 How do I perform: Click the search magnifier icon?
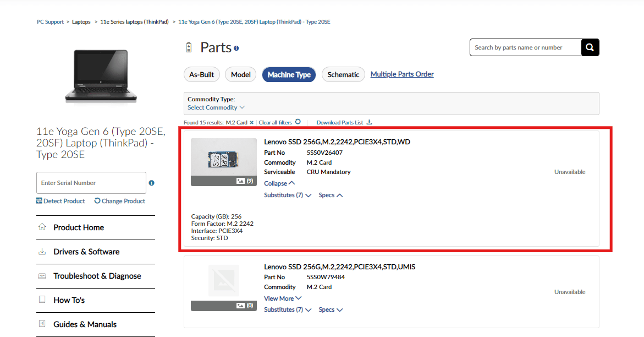[590, 47]
